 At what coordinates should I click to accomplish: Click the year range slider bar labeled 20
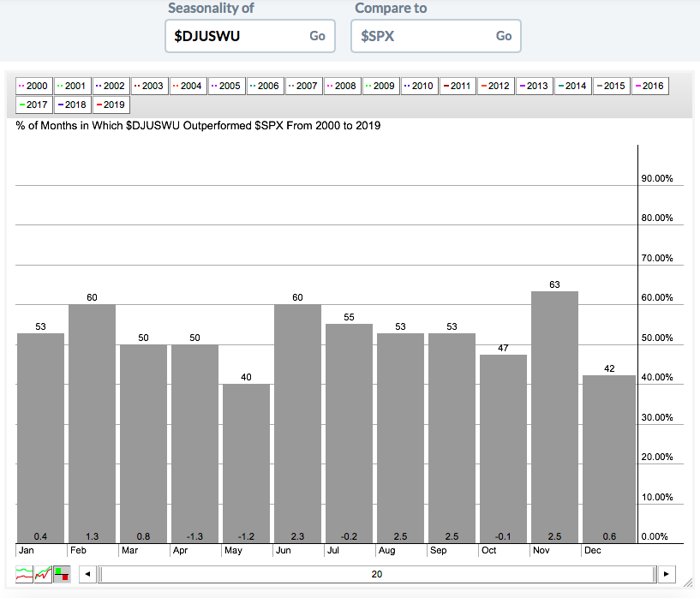coord(376,574)
